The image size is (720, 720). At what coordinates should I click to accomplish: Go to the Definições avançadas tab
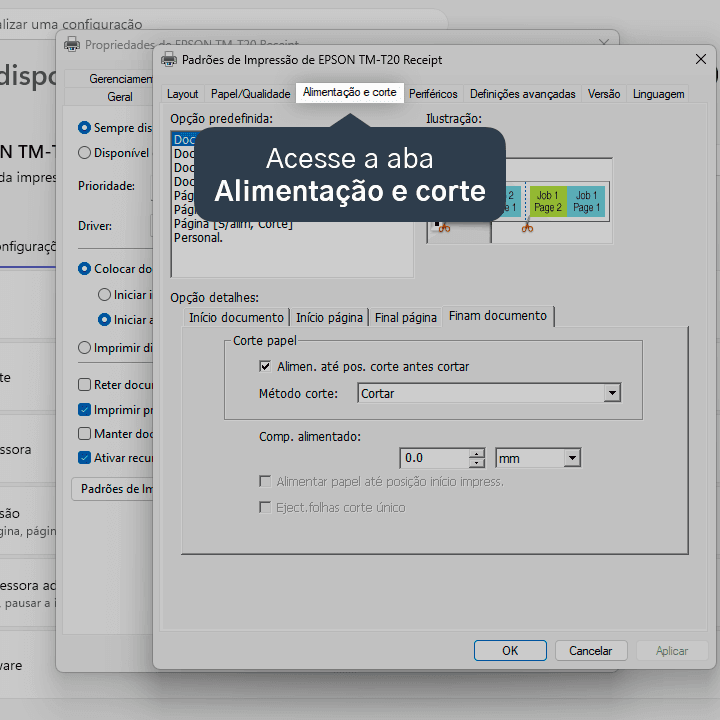[x=522, y=94]
